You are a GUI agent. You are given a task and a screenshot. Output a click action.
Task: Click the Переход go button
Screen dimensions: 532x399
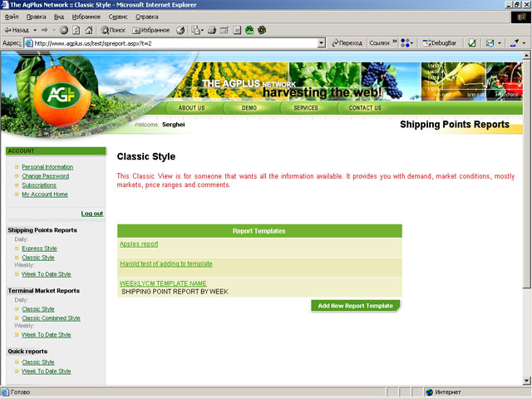(347, 43)
